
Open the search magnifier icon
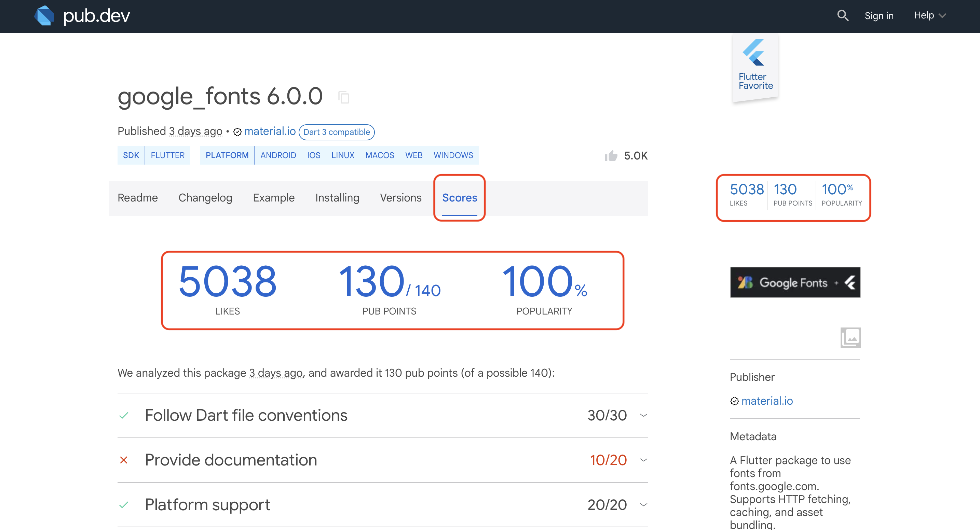coord(843,16)
